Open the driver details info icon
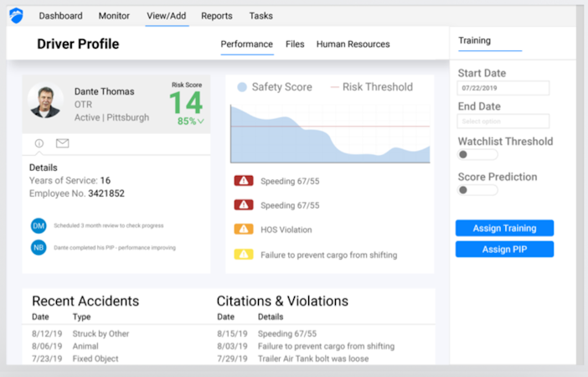 pos(39,143)
